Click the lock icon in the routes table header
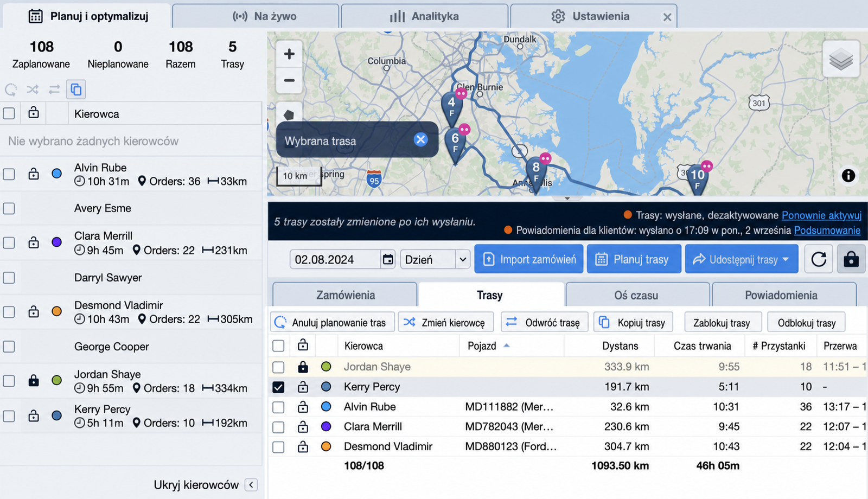The image size is (868, 499). click(x=303, y=346)
